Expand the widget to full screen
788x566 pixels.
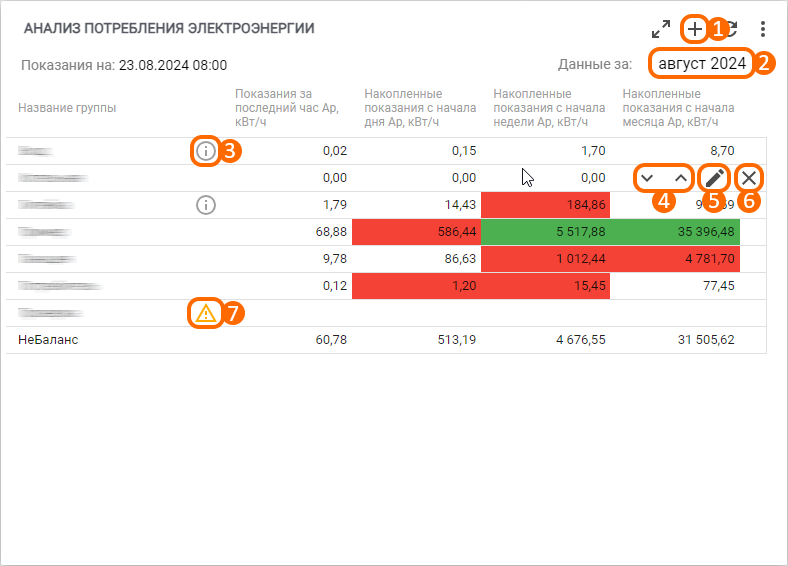tap(661, 29)
